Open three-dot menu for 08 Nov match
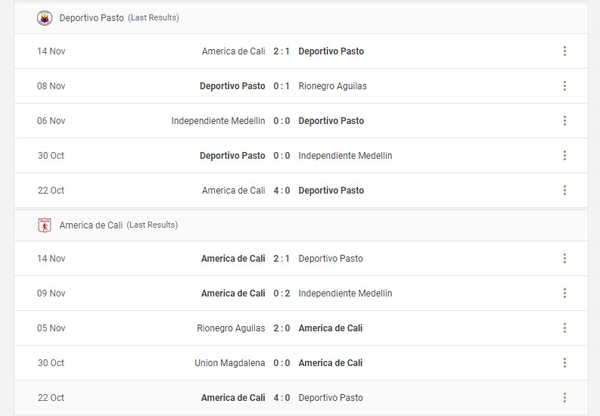The width and height of the screenshot is (600, 416). 565,86
